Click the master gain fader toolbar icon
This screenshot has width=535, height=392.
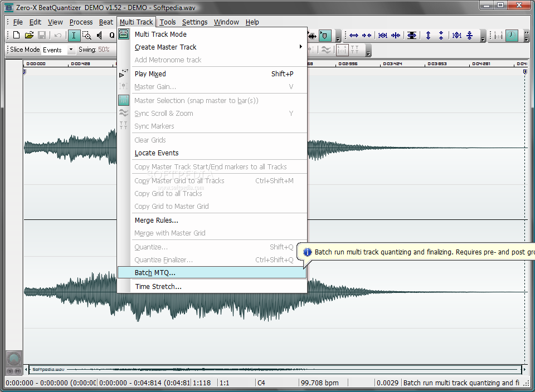311,50
